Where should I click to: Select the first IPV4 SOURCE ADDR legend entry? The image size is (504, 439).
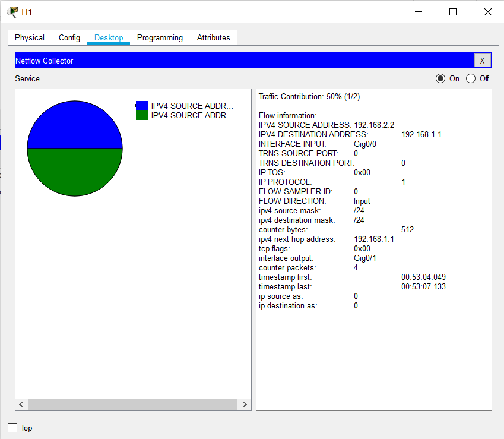click(x=192, y=106)
